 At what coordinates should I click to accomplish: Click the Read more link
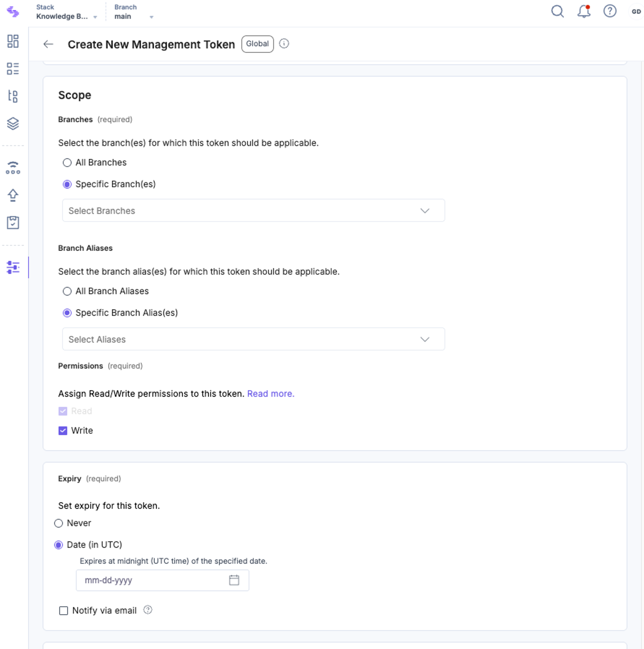coord(271,394)
